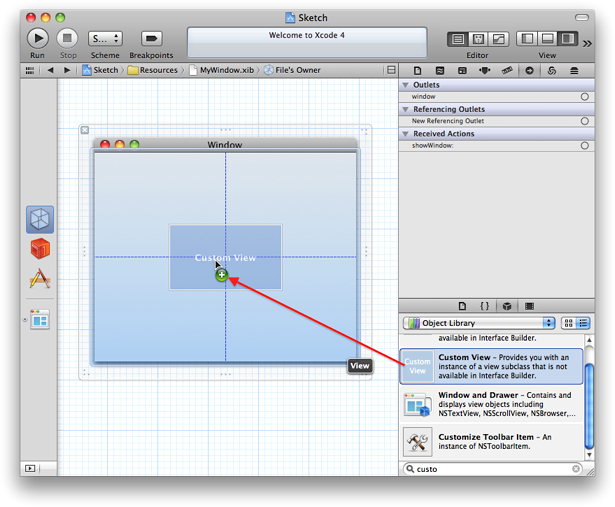The height and width of the screenshot is (507, 615).
Task: Click library scrollbar up arrow
Action: coord(589,340)
